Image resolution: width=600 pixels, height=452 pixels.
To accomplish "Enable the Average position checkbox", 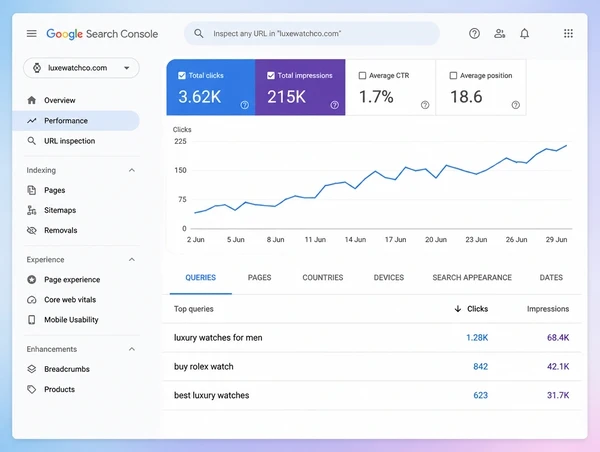I will [453, 76].
